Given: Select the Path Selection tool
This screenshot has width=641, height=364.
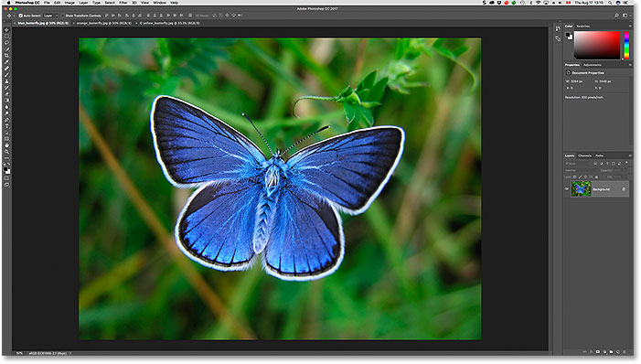Looking at the screenshot, I should click(6, 133).
